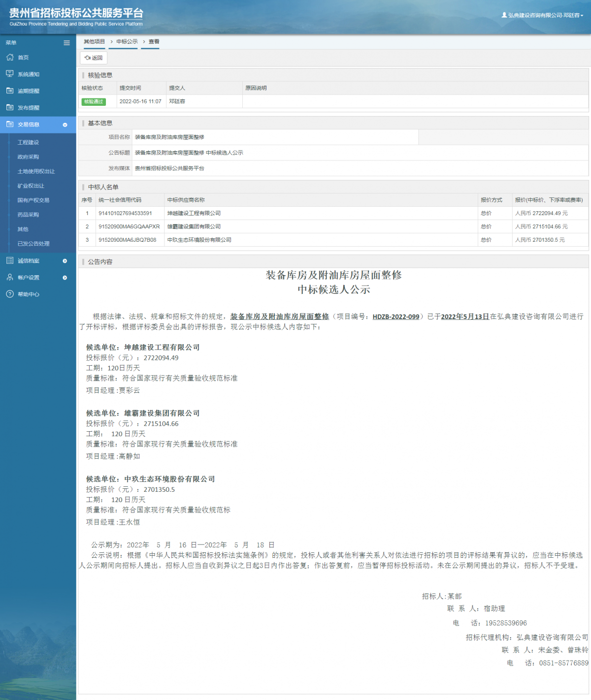Click supplier 雄霸建设集团有限公司 in table
591x700 pixels.
click(x=194, y=226)
